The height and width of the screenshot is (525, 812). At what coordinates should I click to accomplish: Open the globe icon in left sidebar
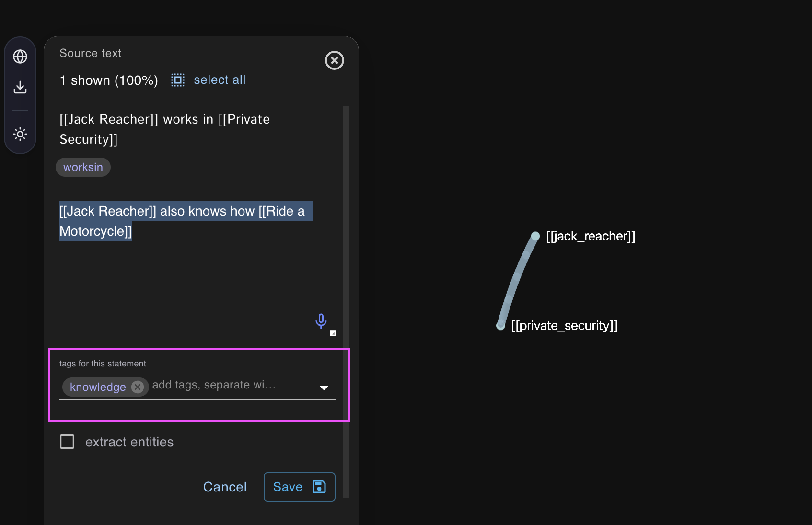click(20, 57)
